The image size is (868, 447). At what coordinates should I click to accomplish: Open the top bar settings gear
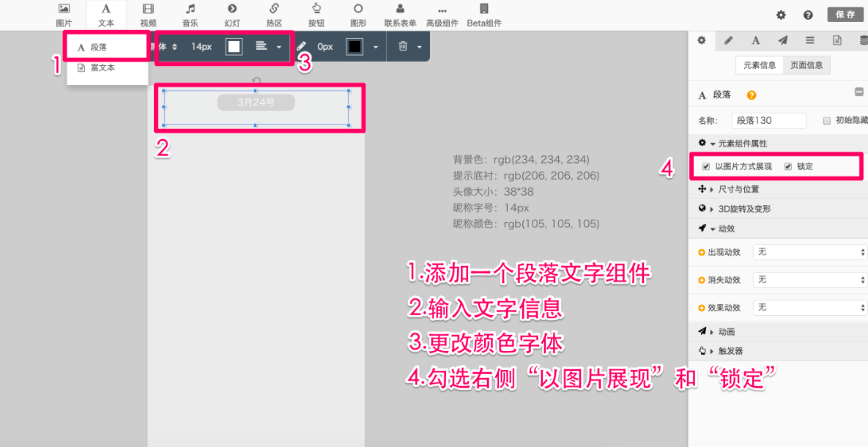(781, 15)
